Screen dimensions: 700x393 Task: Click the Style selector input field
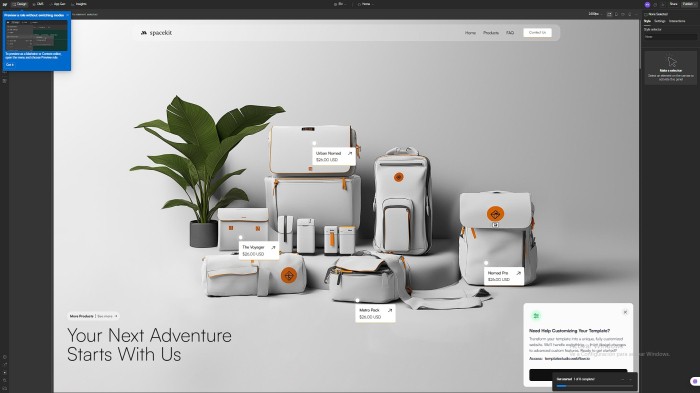pyautogui.click(x=670, y=37)
